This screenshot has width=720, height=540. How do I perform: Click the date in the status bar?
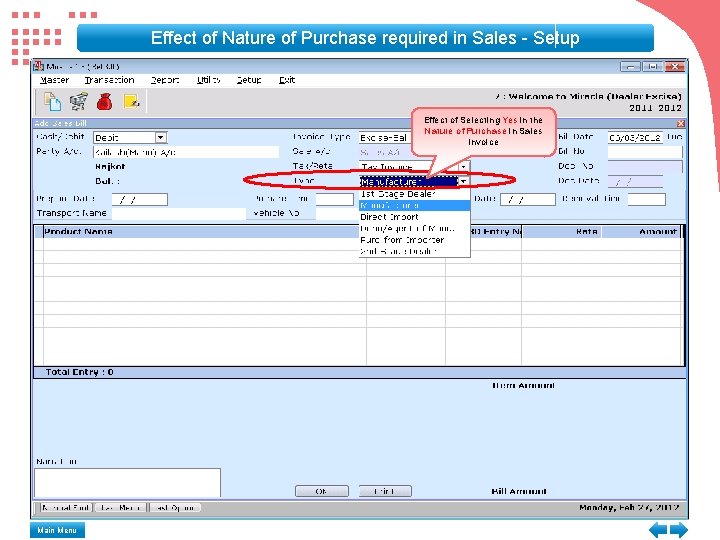point(629,508)
